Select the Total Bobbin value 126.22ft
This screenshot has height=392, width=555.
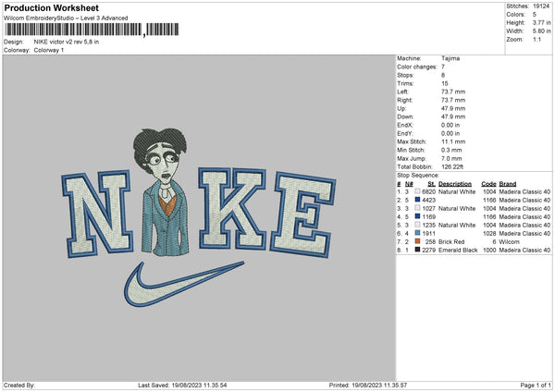click(452, 166)
